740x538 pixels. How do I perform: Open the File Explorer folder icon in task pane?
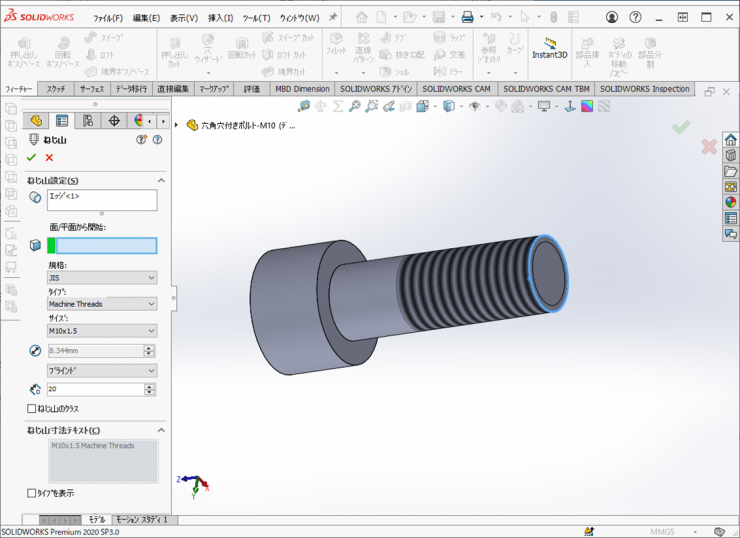click(x=731, y=171)
